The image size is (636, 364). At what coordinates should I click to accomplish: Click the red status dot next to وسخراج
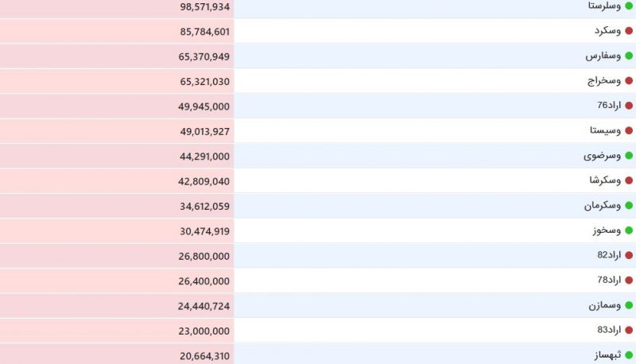tap(629, 80)
